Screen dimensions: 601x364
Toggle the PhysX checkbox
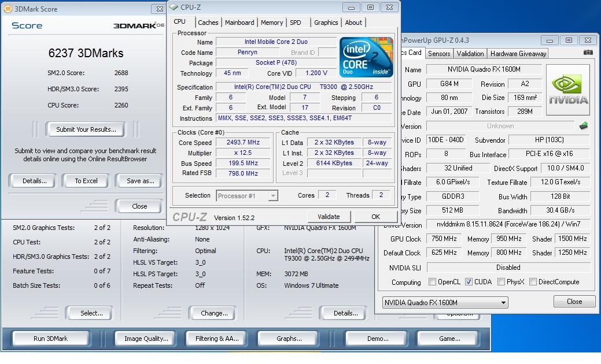pyautogui.click(x=501, y=282)
